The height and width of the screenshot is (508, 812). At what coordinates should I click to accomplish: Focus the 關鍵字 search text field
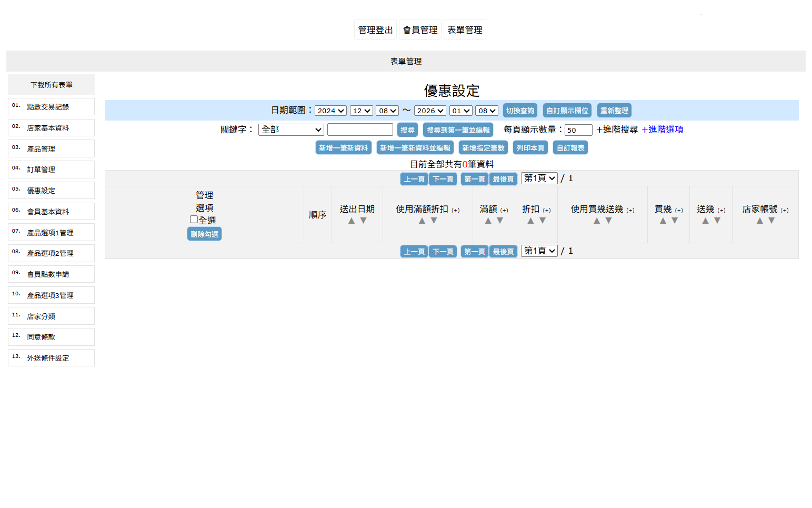[360, 130]
